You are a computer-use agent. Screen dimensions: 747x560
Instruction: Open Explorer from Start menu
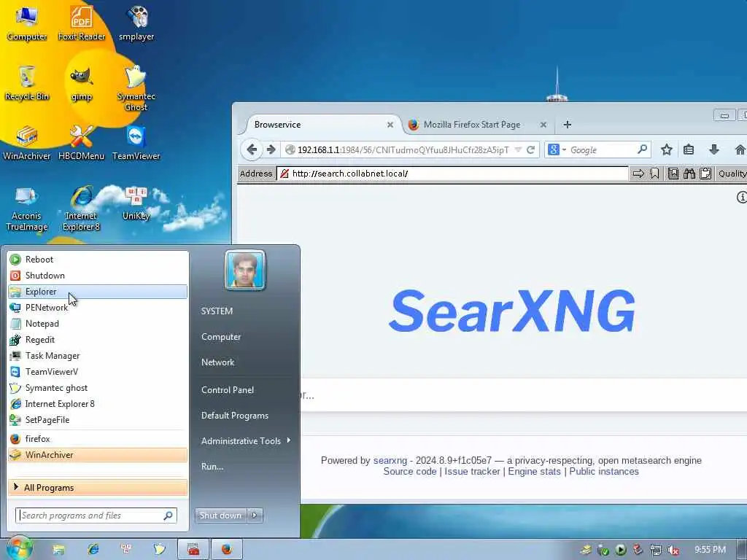coord(98,292)
